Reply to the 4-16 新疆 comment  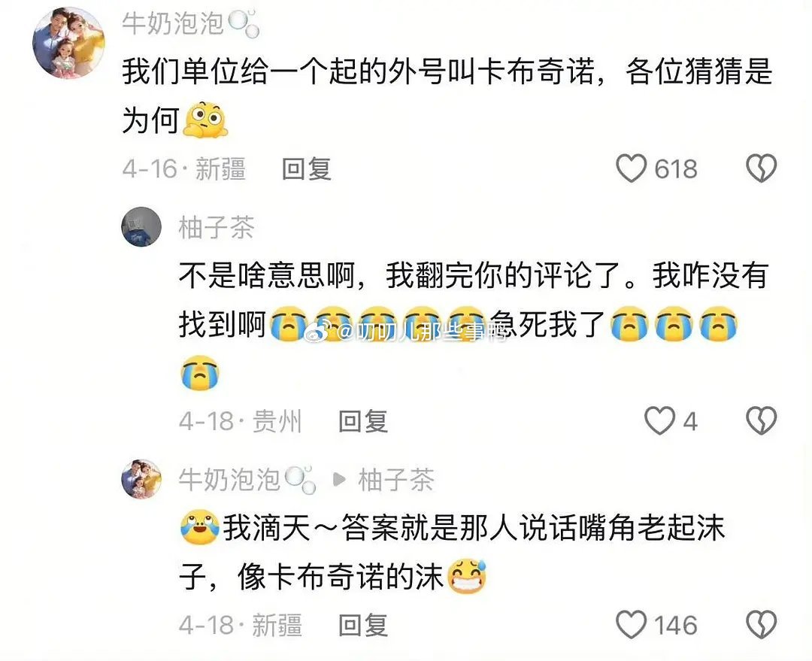[x=307, y=169]
